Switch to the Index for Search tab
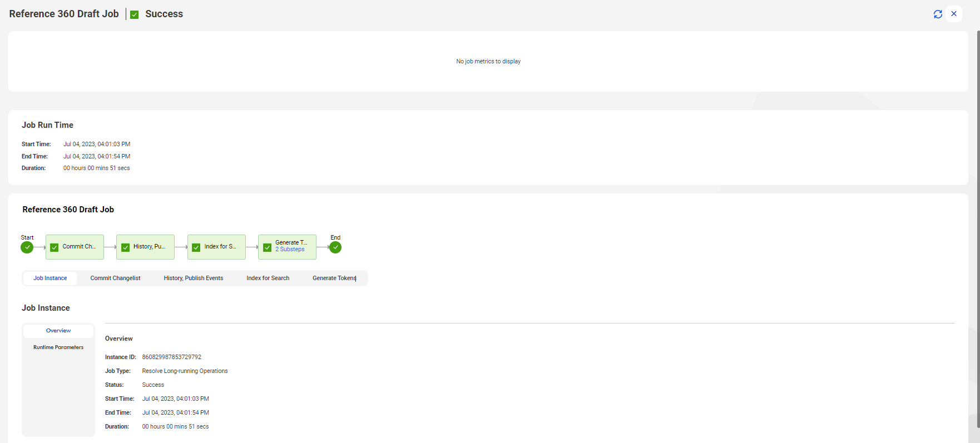This screenshot has height=443, width=980. tap(268, 278)
